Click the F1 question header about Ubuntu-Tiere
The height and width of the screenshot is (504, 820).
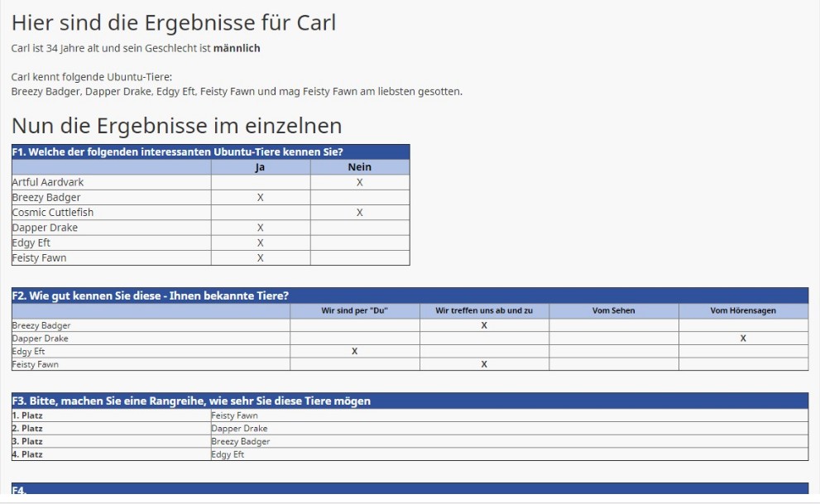[211, 152]
